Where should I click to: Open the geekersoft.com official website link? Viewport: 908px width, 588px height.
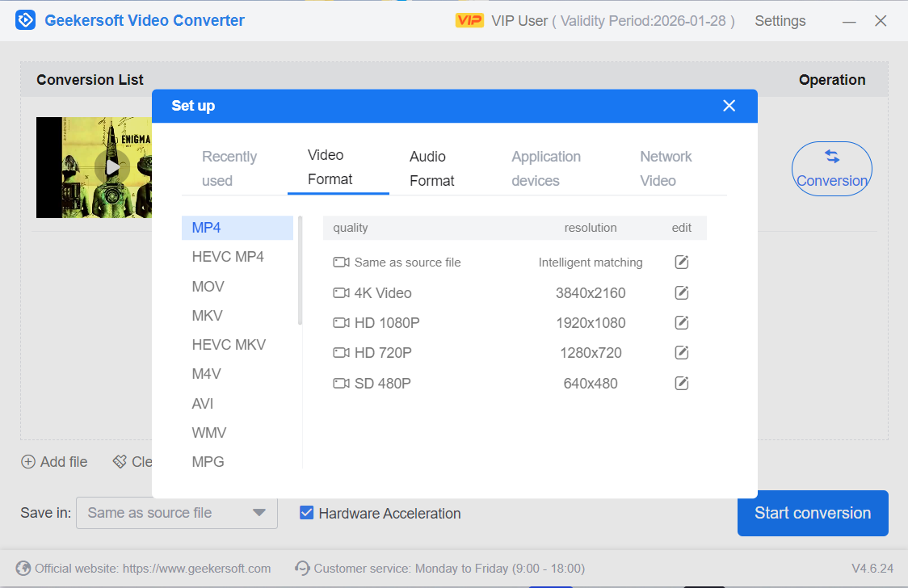196,569
